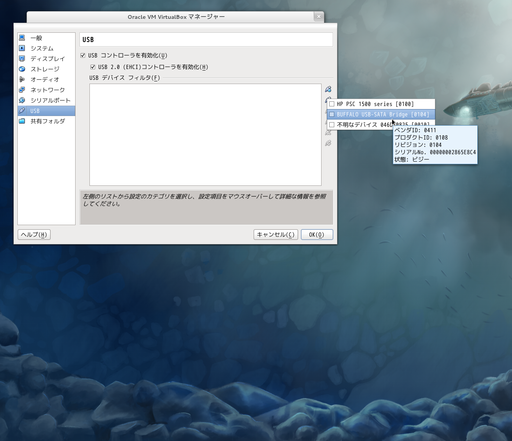Open the 一般 settings category

[46, 38]
